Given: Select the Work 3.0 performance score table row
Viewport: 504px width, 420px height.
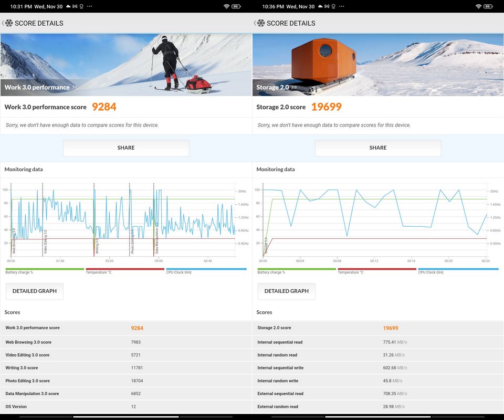Looking at the screenshot, I should pyautogui.click(x=126, y=328).
